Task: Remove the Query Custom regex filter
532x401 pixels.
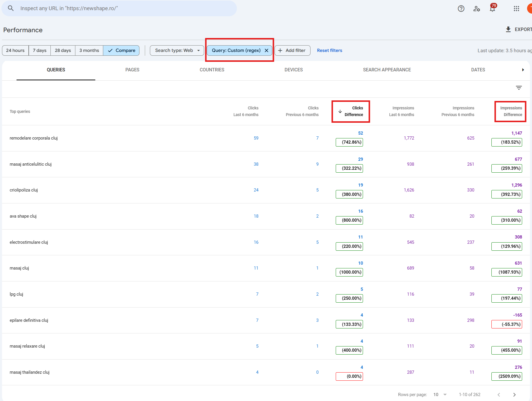Action: 266,50
